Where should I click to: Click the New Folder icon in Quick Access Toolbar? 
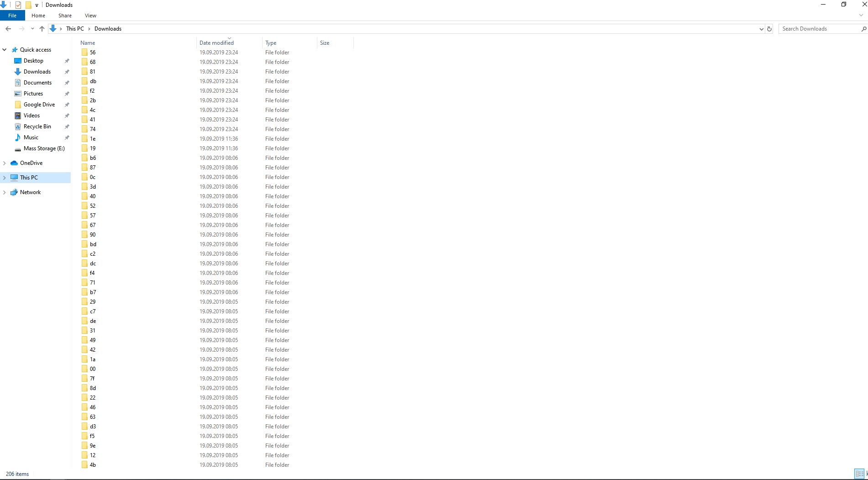27,5
